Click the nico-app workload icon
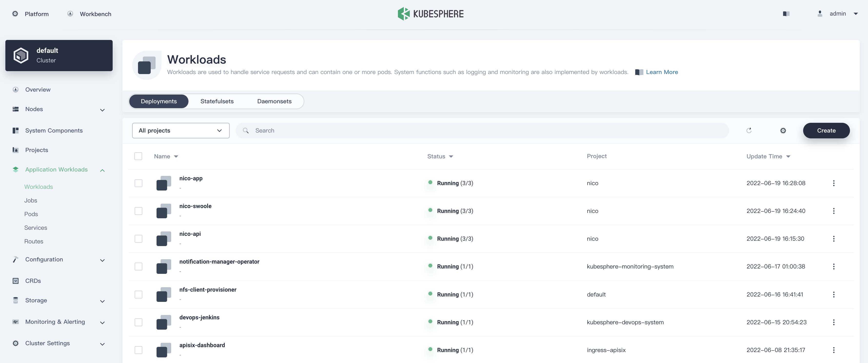Screen dimensions: 868x363 point(163,183)
